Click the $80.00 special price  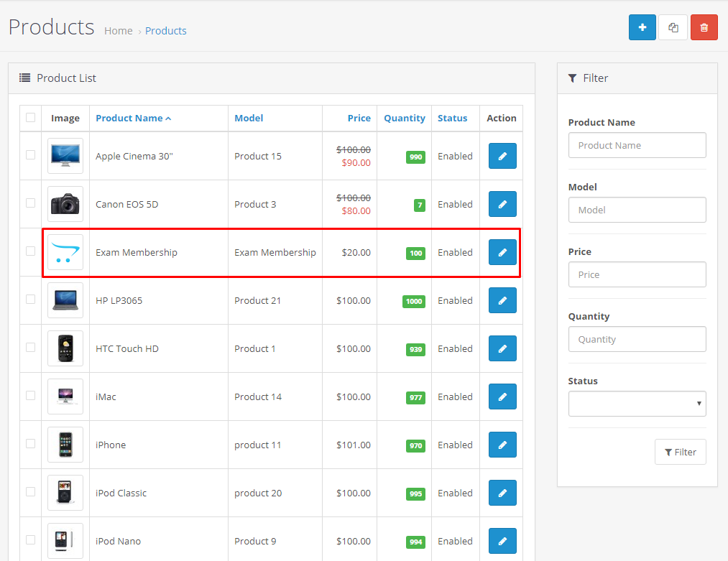click(356, 211)
